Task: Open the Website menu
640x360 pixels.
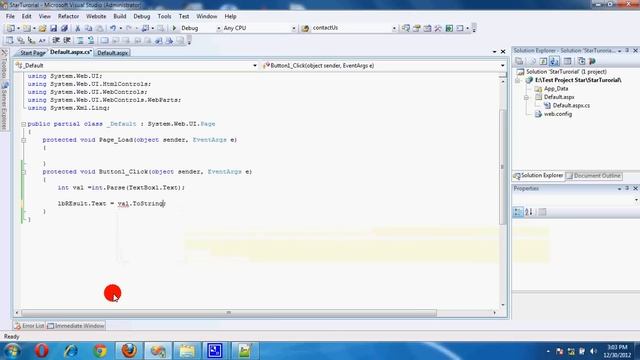Action: [x=96, y=16]
